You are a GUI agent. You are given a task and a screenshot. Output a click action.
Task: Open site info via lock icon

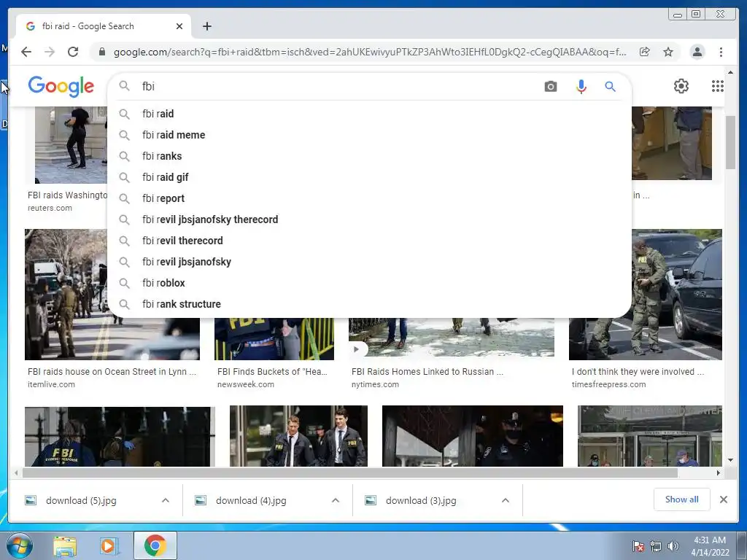point(101,52)
